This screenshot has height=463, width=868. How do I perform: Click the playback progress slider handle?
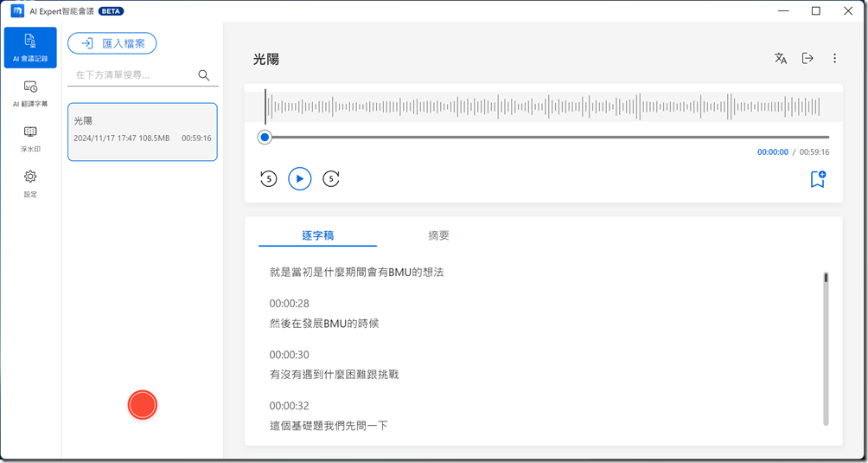(265, 137)
